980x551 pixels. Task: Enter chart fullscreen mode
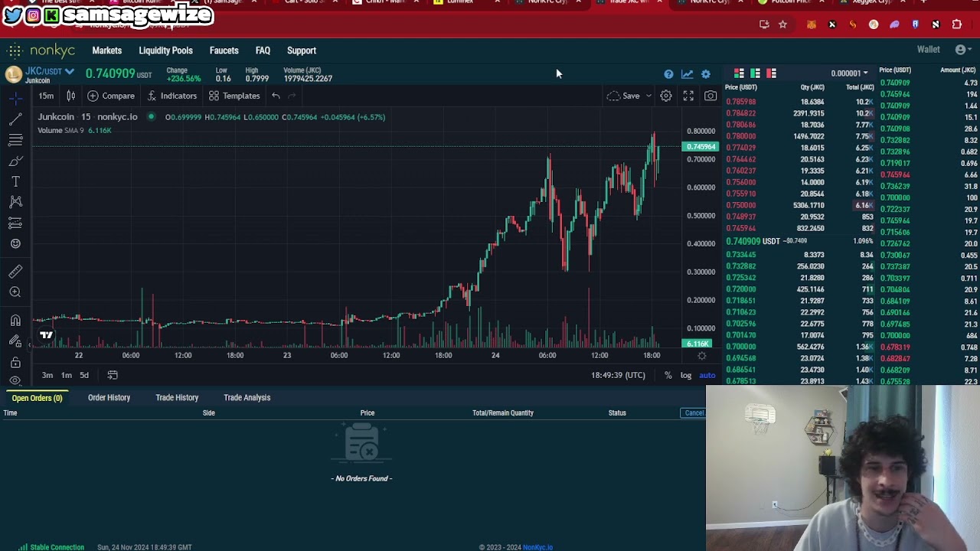688,96
